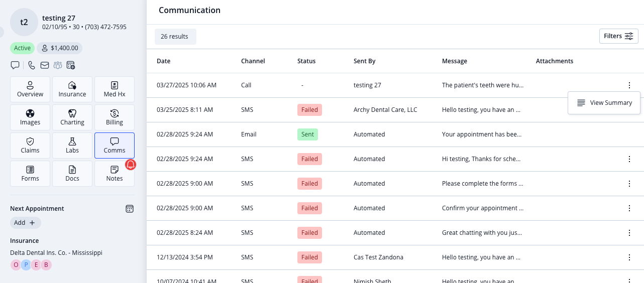Go to the Docs section
The image size is (644, 283).
click(72, 174)
